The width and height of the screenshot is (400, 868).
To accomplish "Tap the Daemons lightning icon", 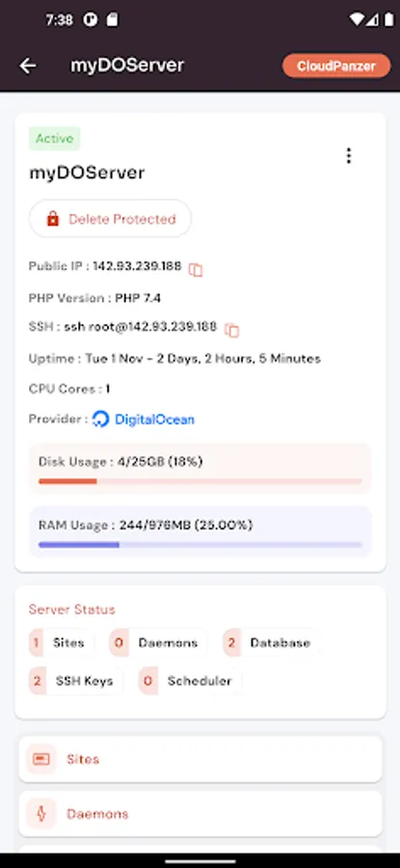I will pyautogui.click(x=40, y=814).
